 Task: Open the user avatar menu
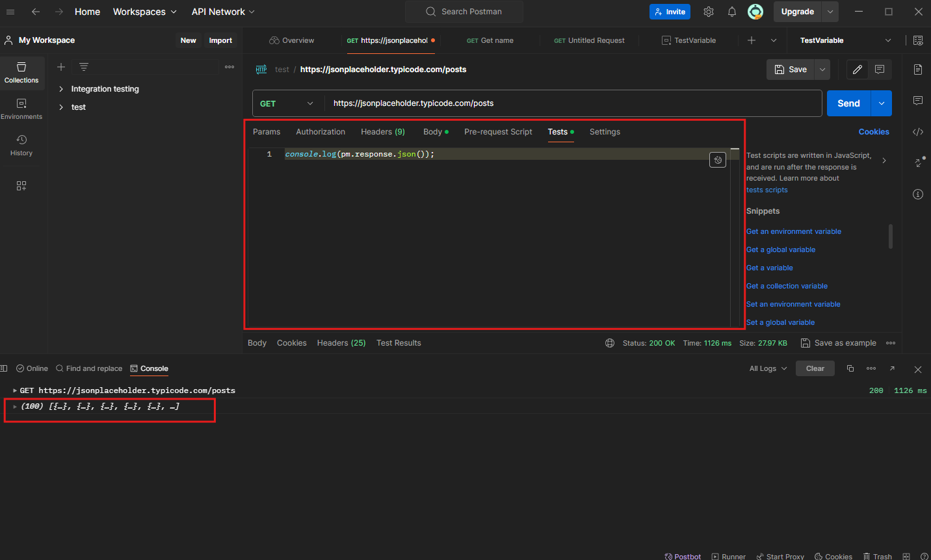(x=755, y=12)
